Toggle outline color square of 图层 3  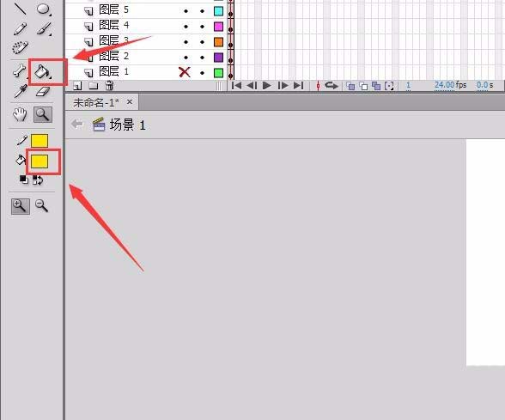[x=219, y=42]
